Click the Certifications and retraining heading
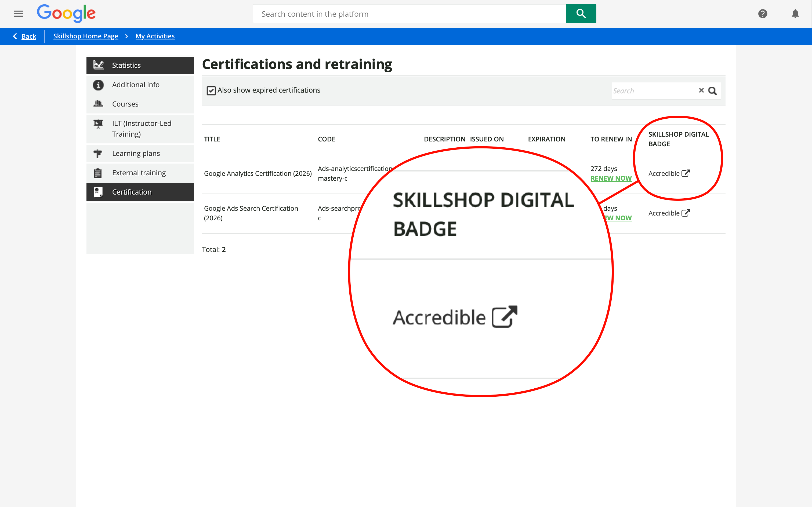 pyautogui.click(x=297, y=64)
